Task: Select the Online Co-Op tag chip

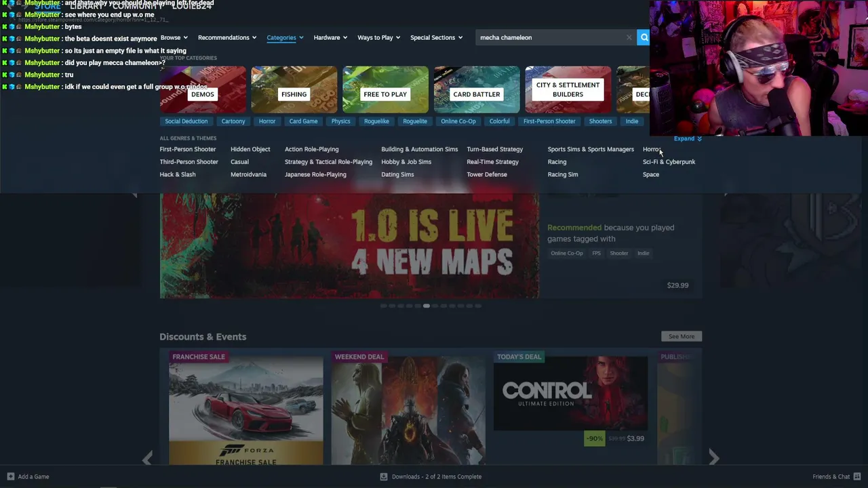Action: pos(458,121)
